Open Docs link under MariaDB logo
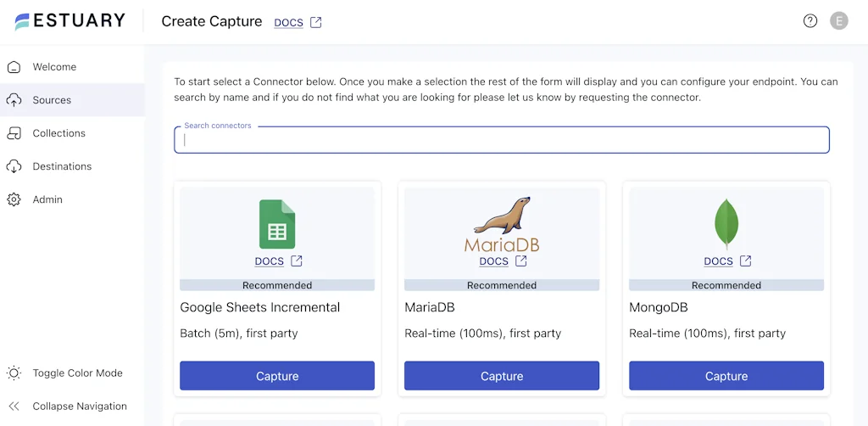This screenshot has height=426, width=868. (493, 261)
